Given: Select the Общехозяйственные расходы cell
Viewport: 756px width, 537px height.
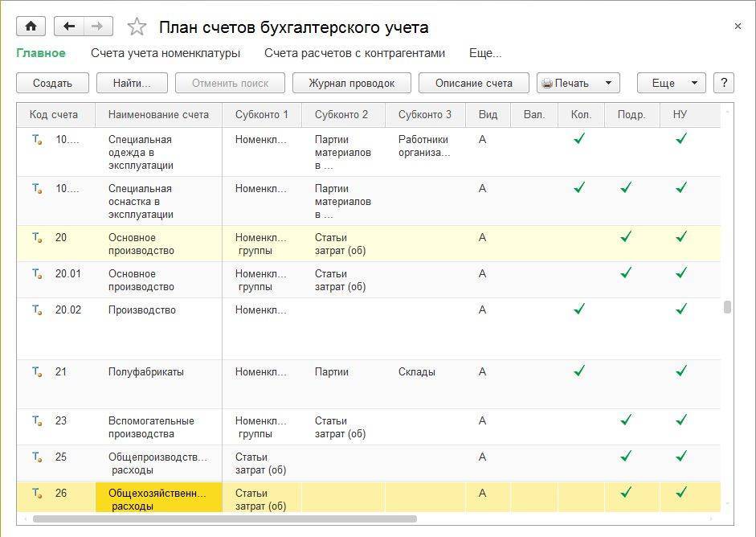Looking at the screenshot, I should [158, 499].
